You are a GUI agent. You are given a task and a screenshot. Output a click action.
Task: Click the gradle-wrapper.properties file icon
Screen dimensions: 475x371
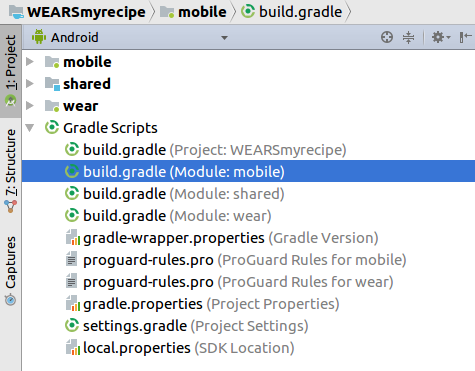coord(73,237)
